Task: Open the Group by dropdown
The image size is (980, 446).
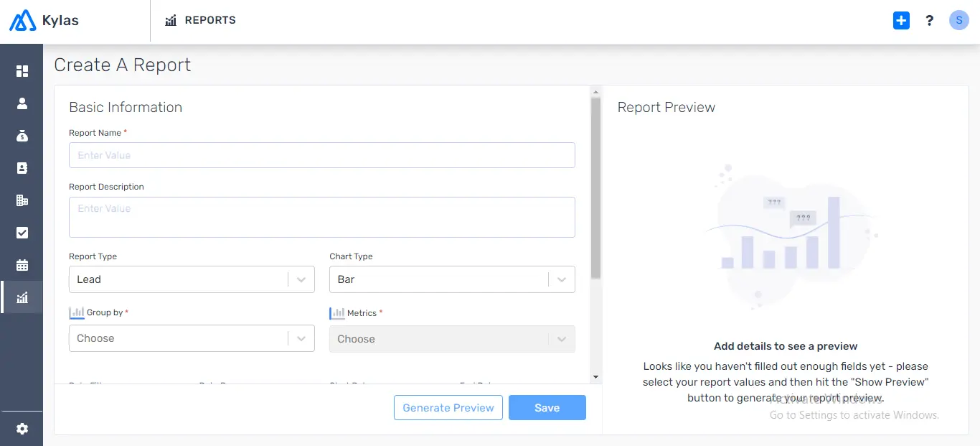Action: (x=192, y=338)
